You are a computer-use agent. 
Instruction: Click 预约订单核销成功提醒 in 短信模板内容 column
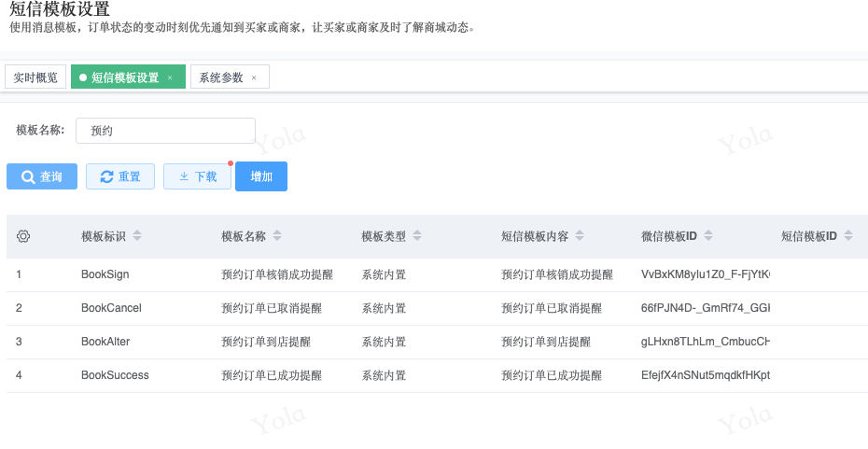(x=557, y=274)
